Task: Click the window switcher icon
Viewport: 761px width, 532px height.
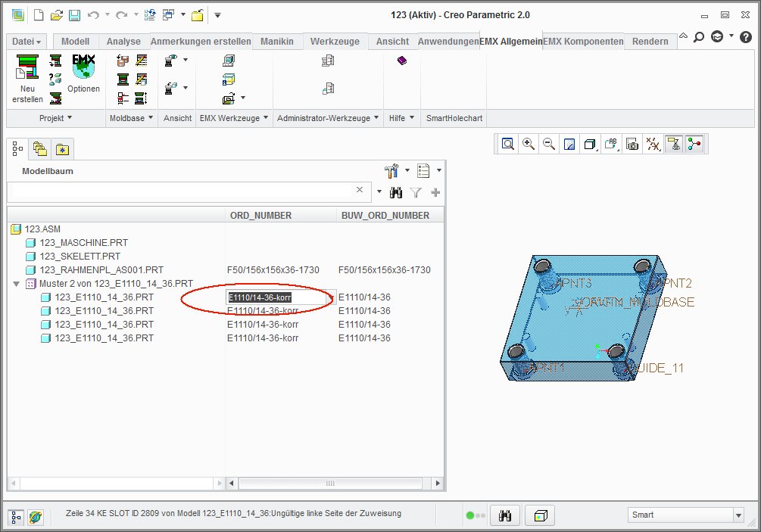Action: [168, 15]
